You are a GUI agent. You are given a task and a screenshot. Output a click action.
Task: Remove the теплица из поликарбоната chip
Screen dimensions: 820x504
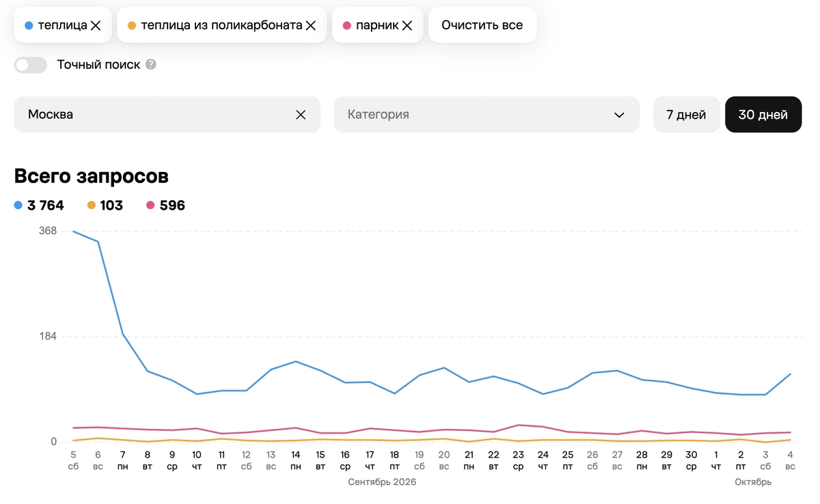coord(310,25)
